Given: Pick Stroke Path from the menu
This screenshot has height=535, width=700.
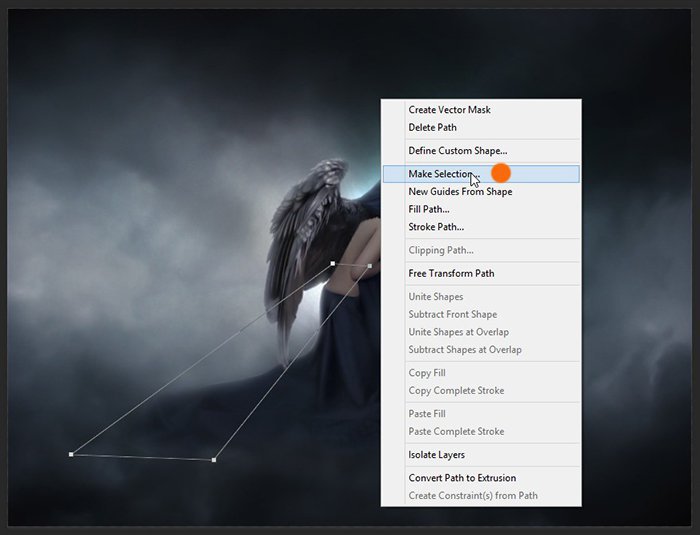Looking at the screenshot, I should (435, 227).
